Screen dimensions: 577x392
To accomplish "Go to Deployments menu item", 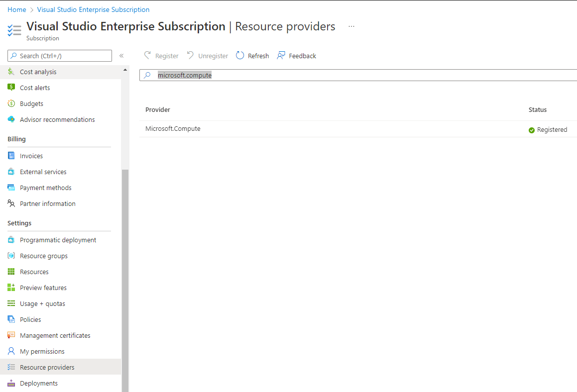I will pos(60,383).
